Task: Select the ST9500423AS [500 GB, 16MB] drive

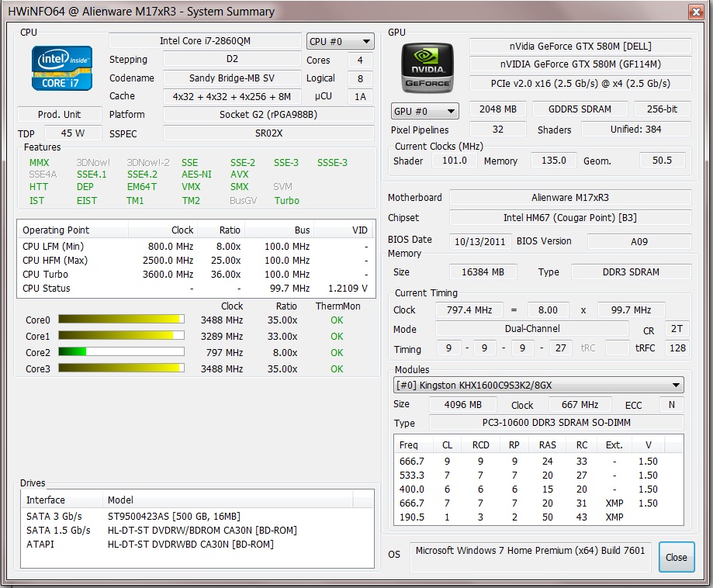Action: (x=198, y=516)
